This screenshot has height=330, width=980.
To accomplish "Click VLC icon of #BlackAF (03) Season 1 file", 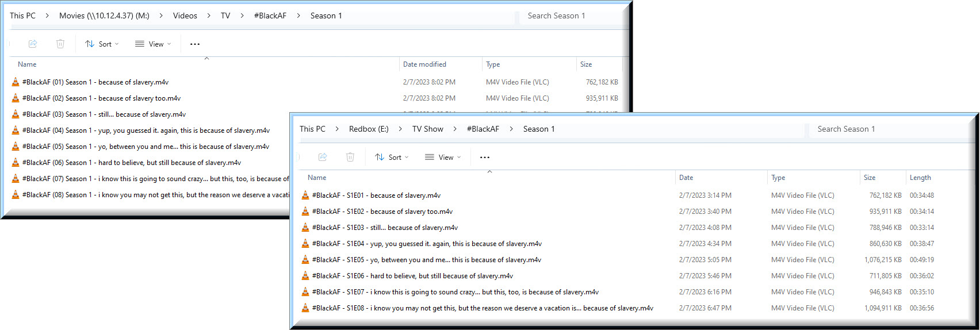I will coord(16,114).
